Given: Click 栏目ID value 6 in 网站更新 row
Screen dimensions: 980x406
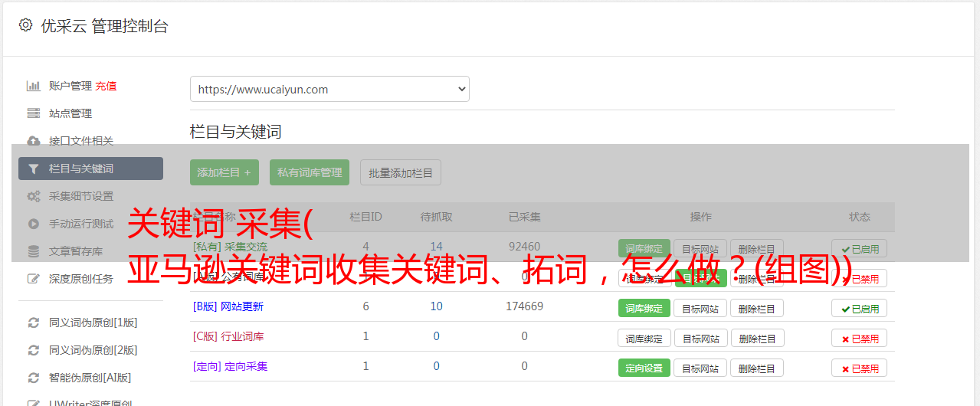Looking at the screenshot, I should pos(365,306).
